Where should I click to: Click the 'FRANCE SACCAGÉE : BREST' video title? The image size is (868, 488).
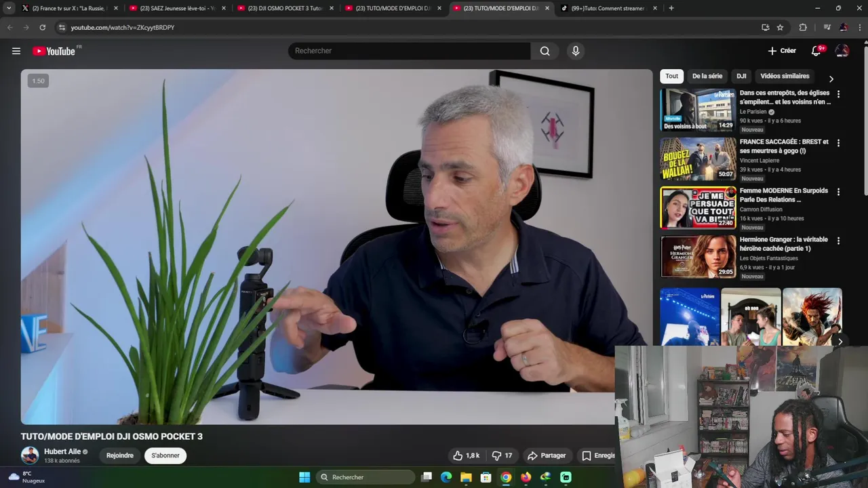coord(784,146)
